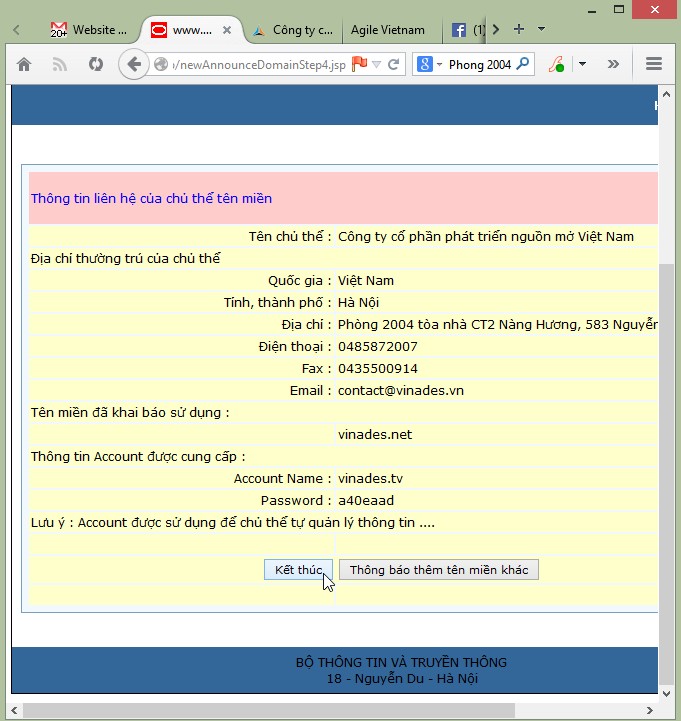Open a new tab with plus icon
This screenshot has height=721, width=681.
pos(519,29)
